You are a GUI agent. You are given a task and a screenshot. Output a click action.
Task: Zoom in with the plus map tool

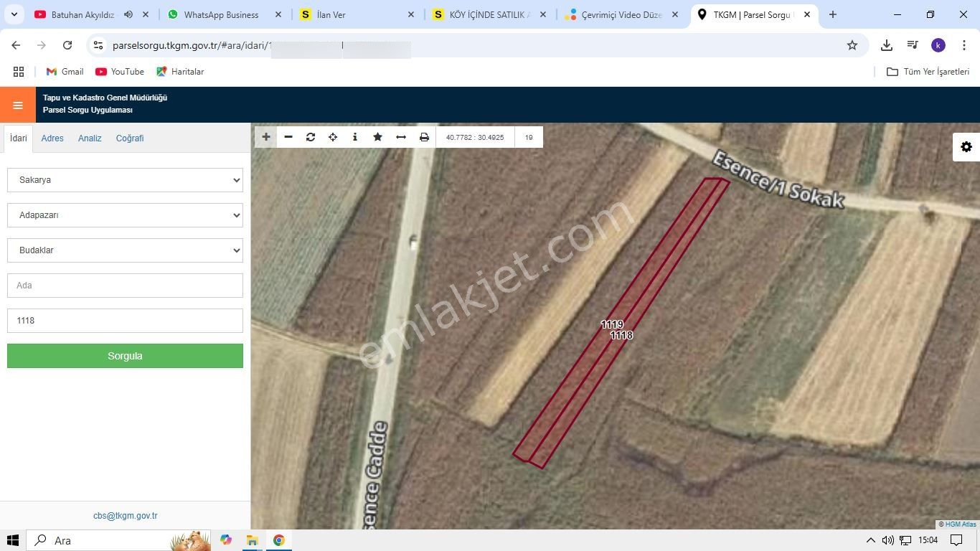pyautogui.click(x=266, y=137)
